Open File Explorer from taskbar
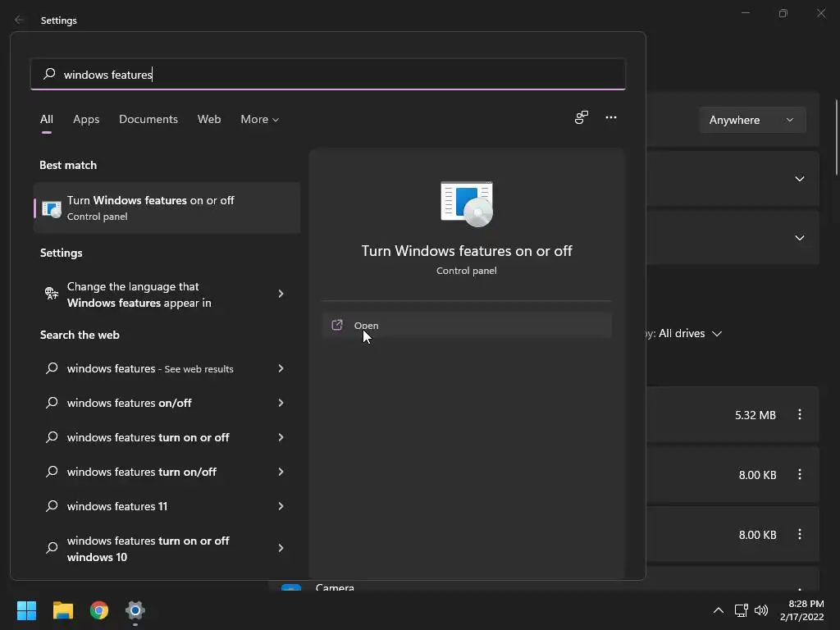840x630 pixels. coord(62,610)
